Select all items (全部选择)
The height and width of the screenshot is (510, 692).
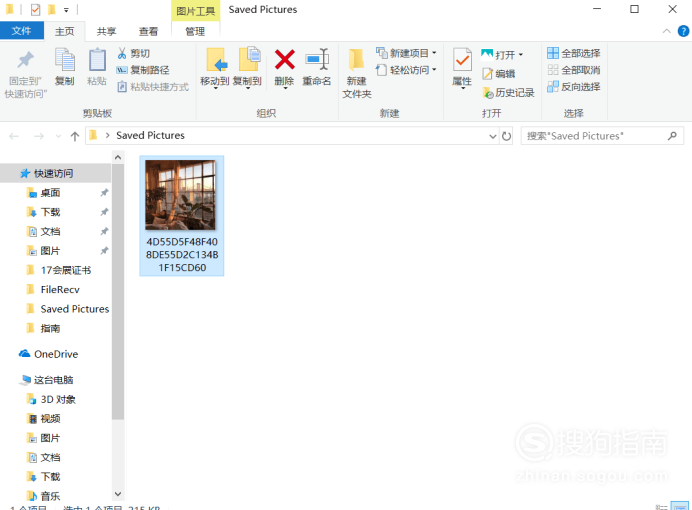pos(574,53)
